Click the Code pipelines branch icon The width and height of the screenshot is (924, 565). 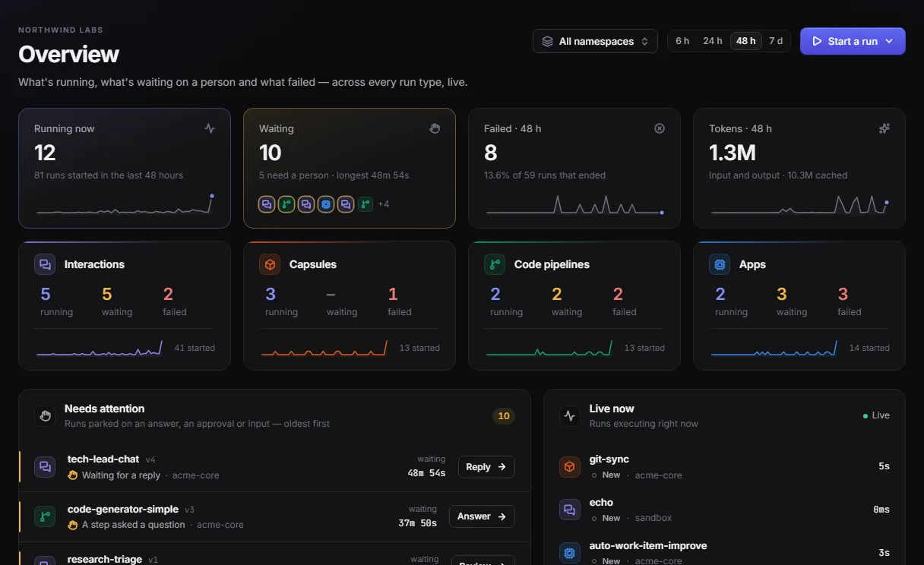click(x=495, y=264)
